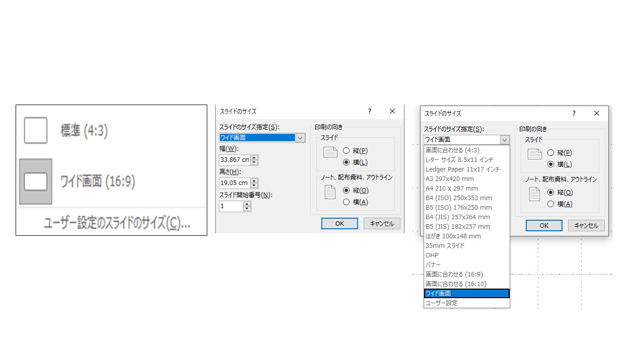
Task: Select the ワイド画面 (16:9) slide size thumbnail
Action: click(35, 181)
